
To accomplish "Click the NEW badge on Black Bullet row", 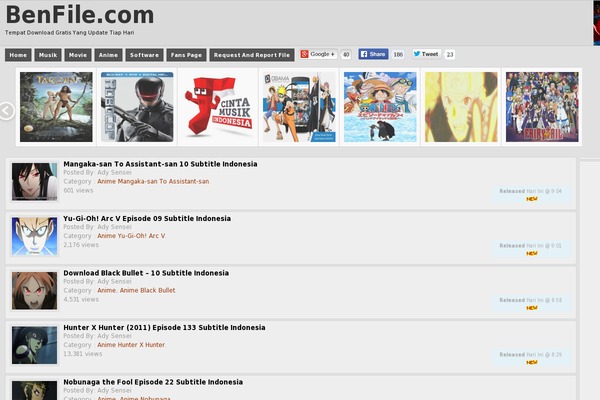I will click(x=532, y=308).
